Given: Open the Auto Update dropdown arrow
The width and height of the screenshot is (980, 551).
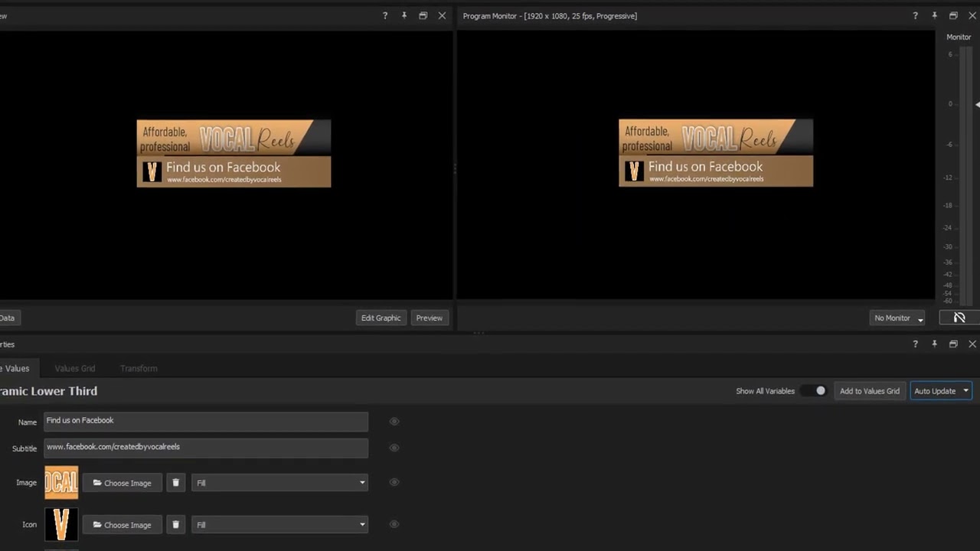Looking at the screenshot, I should point(965,391).
